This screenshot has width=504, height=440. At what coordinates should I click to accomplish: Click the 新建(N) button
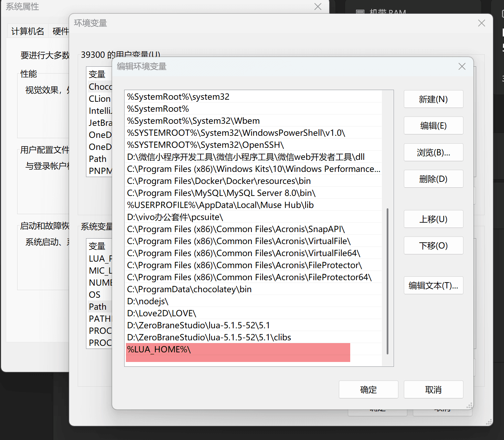(x=433, y=99)
